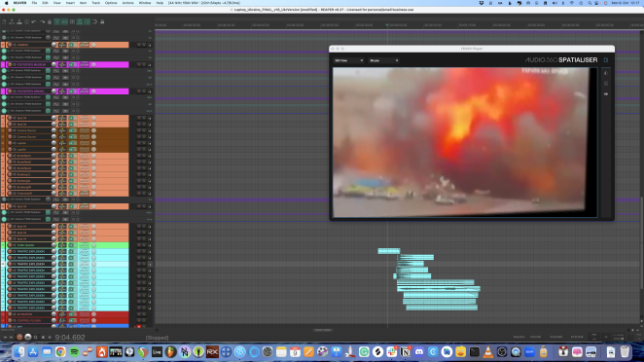
Task: Select the Traffic Rumble track name
Action: 25,245
